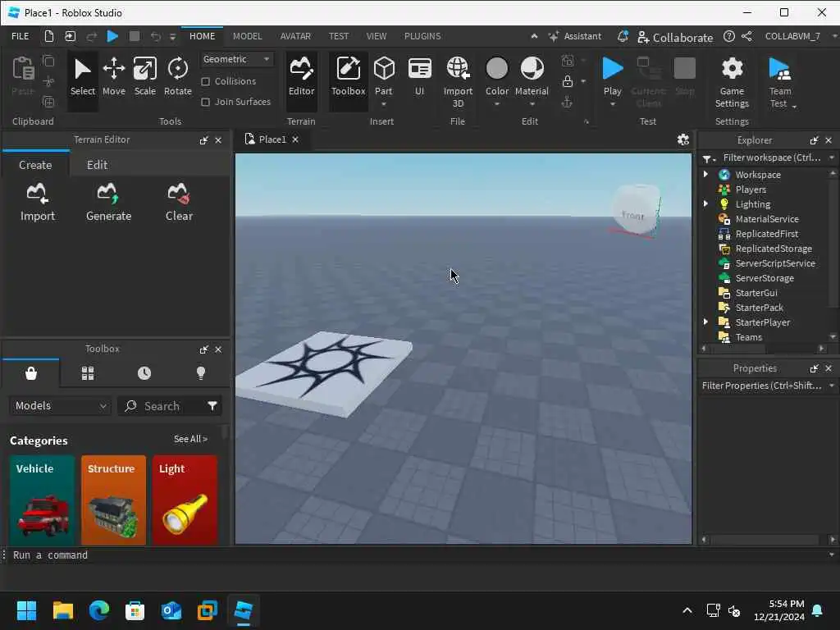Activate the Move tool
The height and width of the screenshot is (630, 840).
(113, 77)
